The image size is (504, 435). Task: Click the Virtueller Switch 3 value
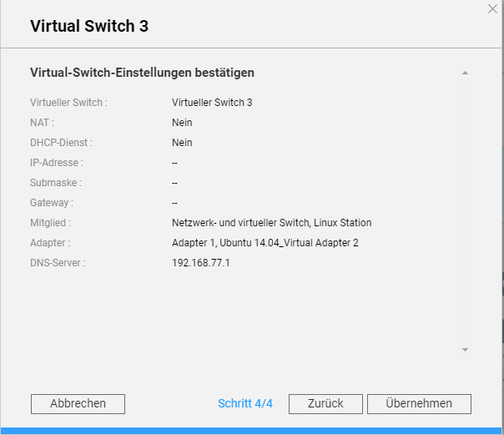pos(212,103)
